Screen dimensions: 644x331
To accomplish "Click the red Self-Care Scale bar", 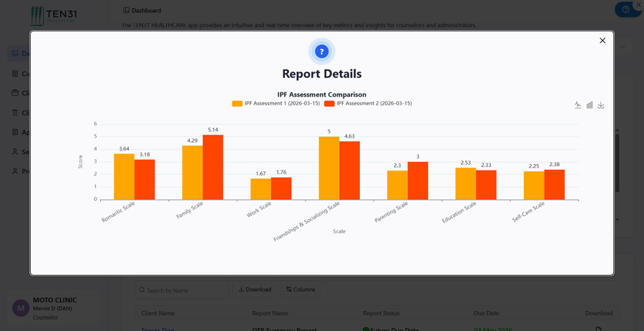I will coord(555,185).
